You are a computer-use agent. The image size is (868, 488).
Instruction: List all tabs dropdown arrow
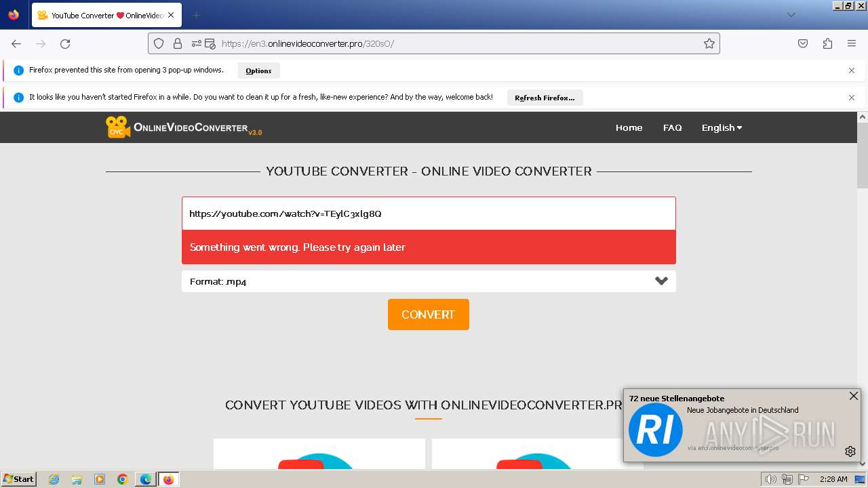[791, 15]
